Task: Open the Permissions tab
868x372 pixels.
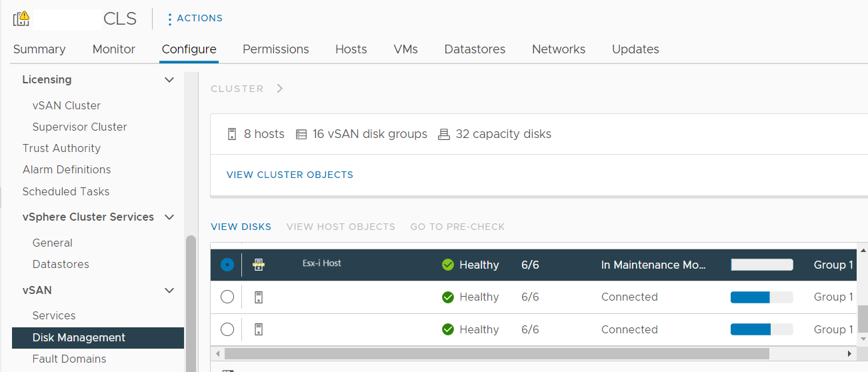Action: [x=276, y=49]
